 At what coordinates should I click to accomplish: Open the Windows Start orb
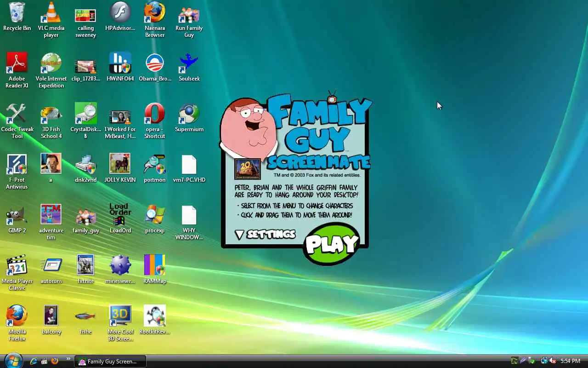tap(13, 360)
